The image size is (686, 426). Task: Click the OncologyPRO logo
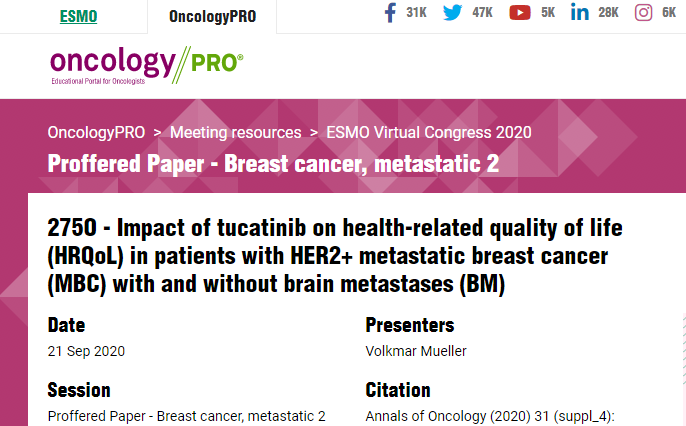147,65
